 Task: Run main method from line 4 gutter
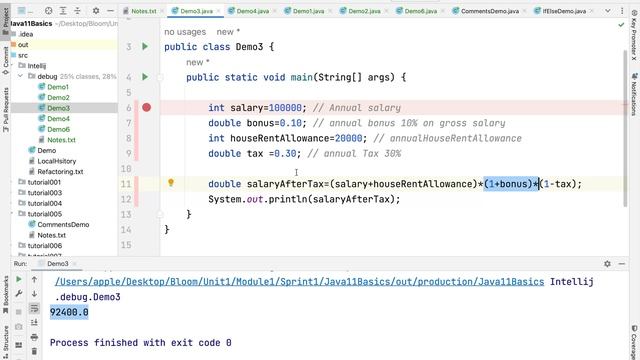pyautogui.click(x=145, y=77)
